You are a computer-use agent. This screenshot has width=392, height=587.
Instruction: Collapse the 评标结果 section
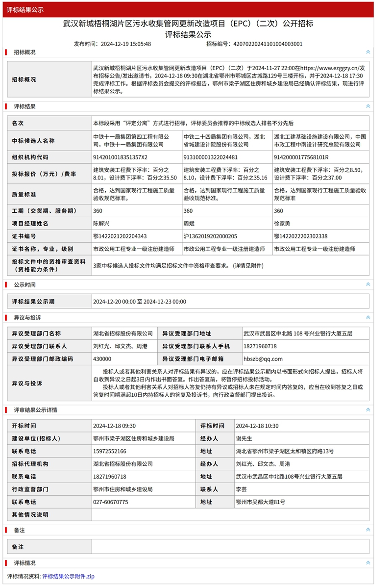[x=367, y=106]
